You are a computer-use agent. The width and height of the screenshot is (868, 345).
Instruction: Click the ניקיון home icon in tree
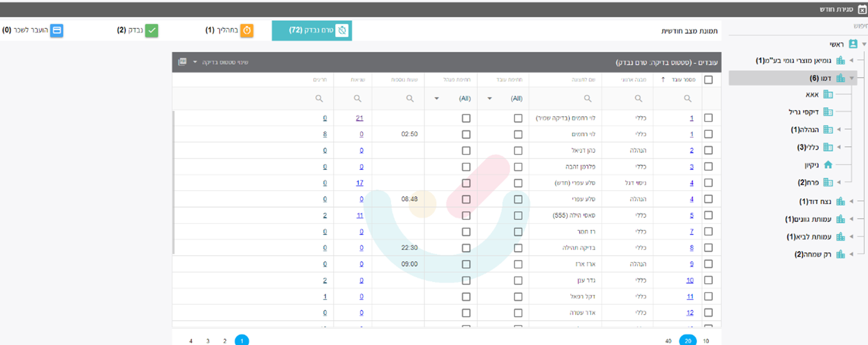[828, 165]
